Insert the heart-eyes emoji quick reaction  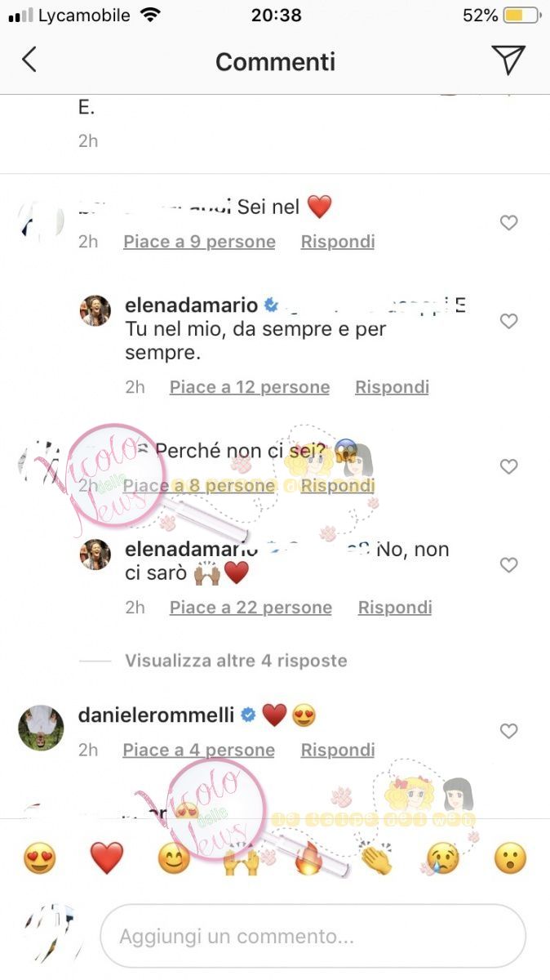coord(39,858)
